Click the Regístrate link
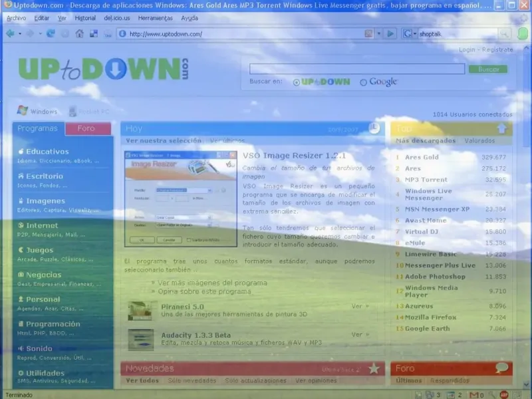532x399 pixels. pos(497,50)
